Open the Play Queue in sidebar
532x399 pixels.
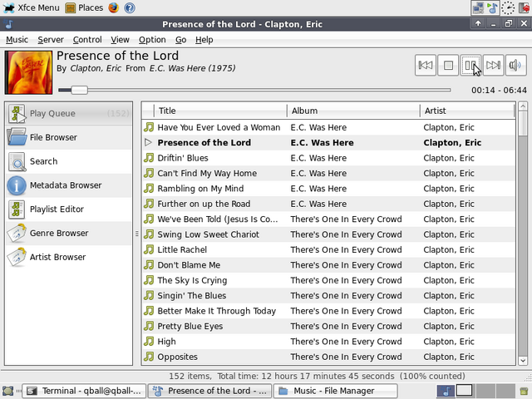coord(69,113)
